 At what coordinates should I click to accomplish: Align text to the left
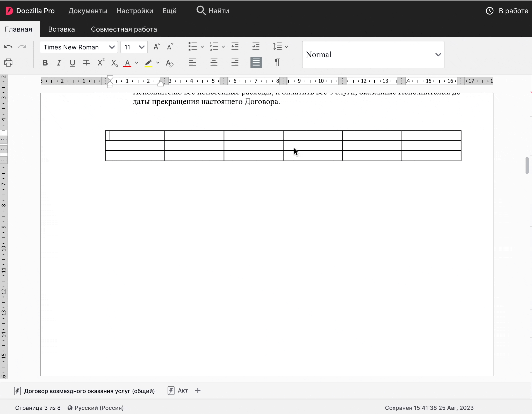[x=193, y=62]
